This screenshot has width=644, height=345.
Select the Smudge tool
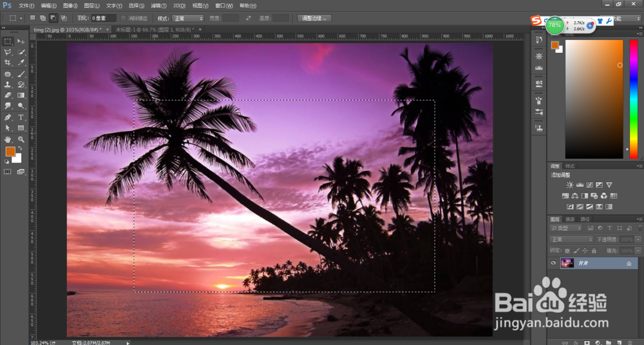click(8, 106)
